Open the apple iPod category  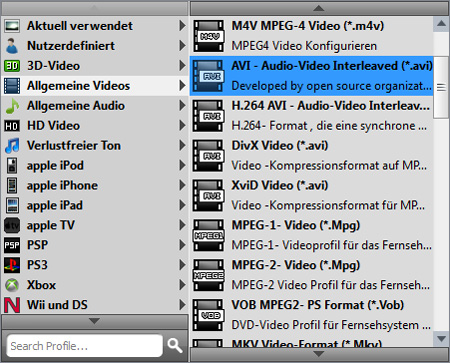pyautogui.click(x=95, y=166)
